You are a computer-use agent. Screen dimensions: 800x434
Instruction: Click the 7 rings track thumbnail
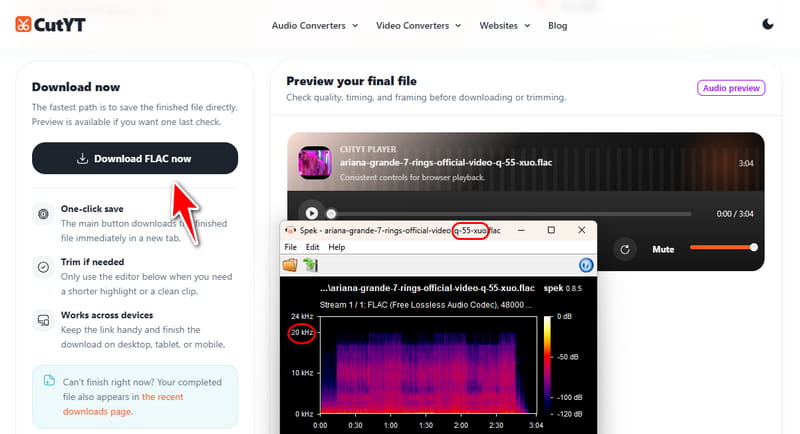coord(315,163)
